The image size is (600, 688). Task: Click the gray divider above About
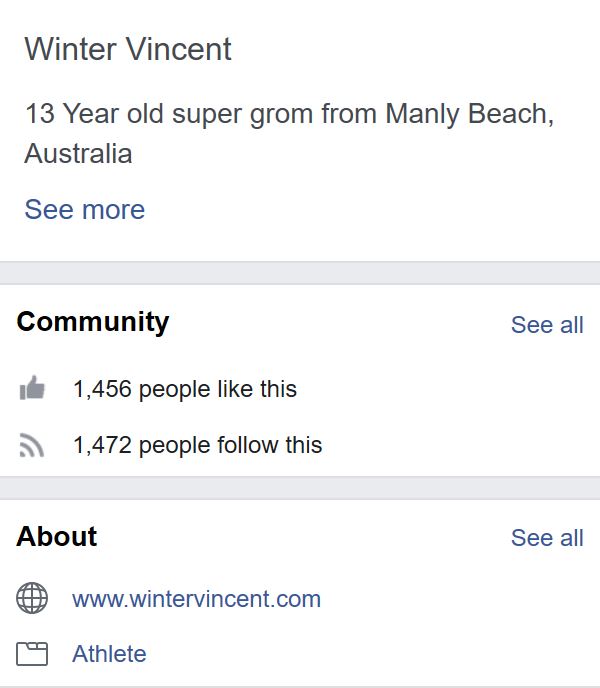(x=300, y=487)
